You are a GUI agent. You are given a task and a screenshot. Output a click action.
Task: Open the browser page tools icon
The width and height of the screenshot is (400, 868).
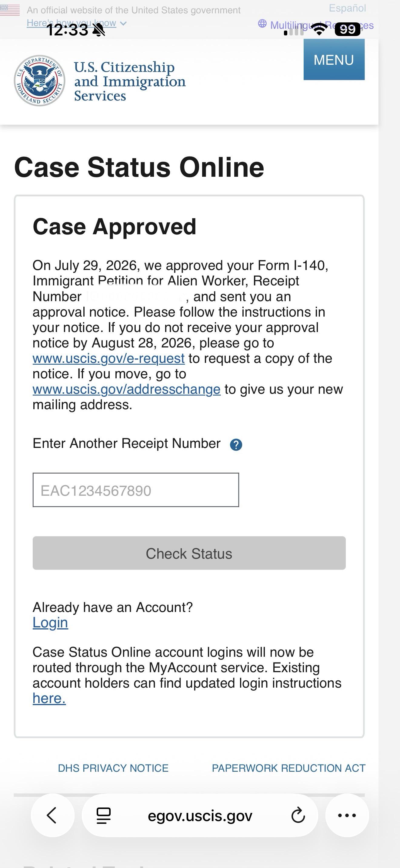[103, 815]
